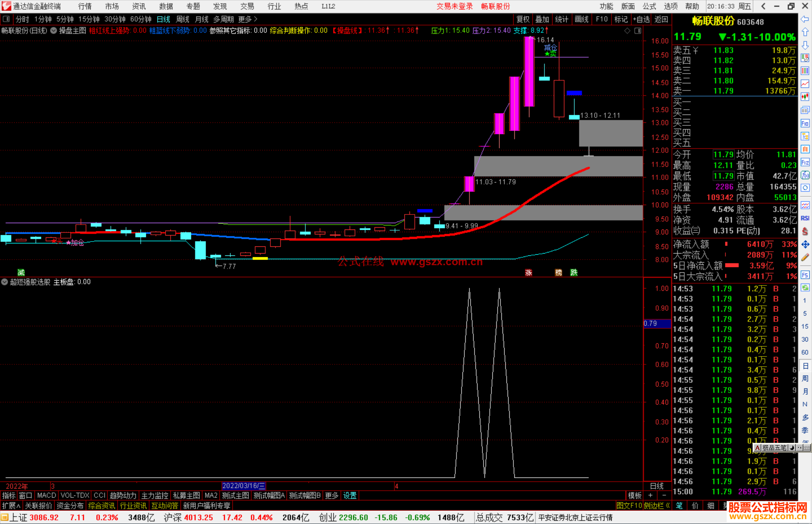Open the 资讯 menu
The width and height of the screenshot is (812, 524).
(x=139, y=6)
